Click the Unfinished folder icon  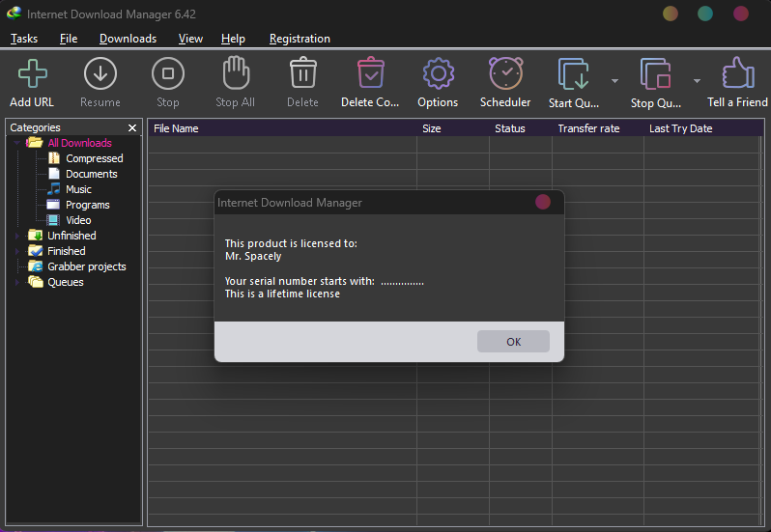click(36, 236)
